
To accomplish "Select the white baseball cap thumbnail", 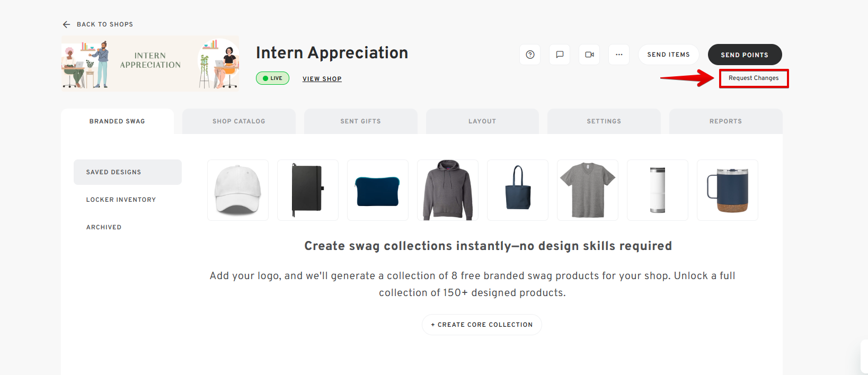I will [238, 190].
